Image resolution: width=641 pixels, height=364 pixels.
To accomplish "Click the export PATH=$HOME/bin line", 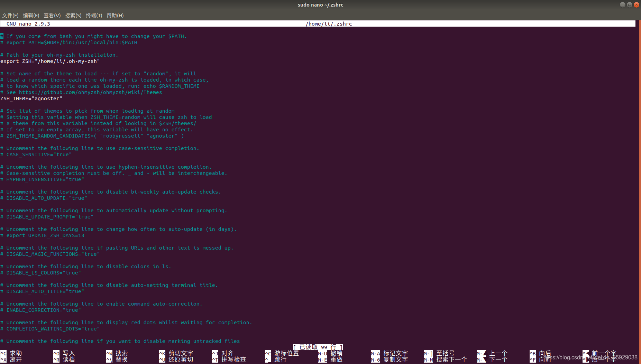I will pyautogui.click(x=69, y=43).
